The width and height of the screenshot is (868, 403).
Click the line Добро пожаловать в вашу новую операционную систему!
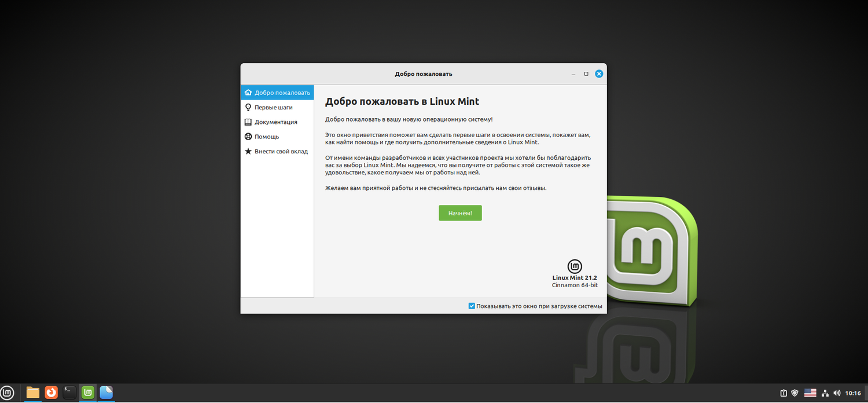[x=409, y=119]
